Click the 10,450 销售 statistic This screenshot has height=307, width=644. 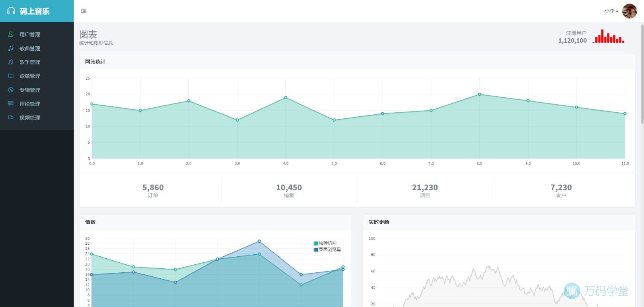289,190
